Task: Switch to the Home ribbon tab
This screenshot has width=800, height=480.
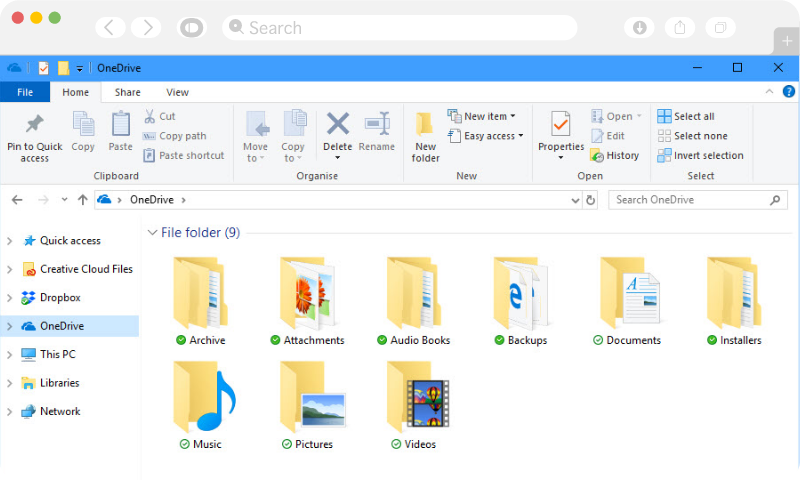Action: 76,92
